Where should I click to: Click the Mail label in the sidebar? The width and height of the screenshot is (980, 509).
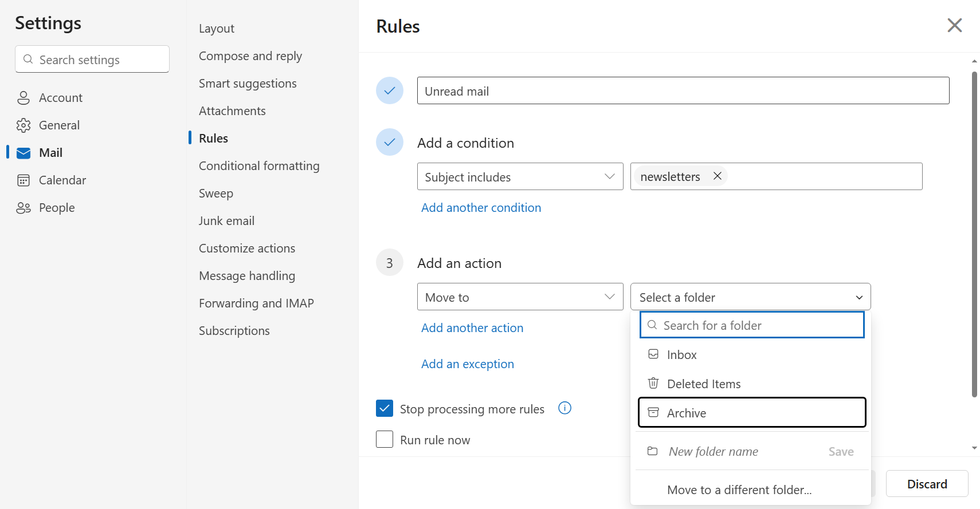coord(50,153)
